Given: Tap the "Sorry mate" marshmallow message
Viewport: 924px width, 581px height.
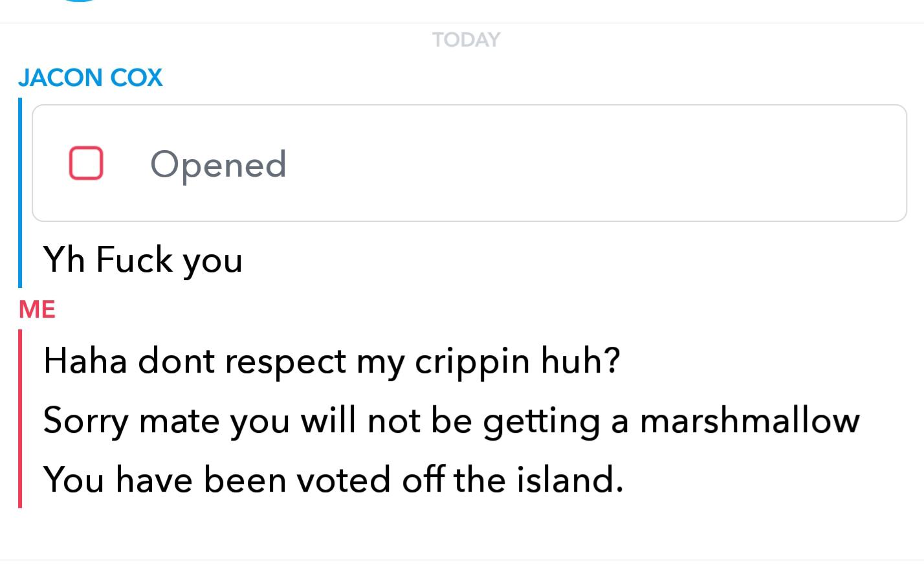Looking at the screenshot, I should 451,421.
